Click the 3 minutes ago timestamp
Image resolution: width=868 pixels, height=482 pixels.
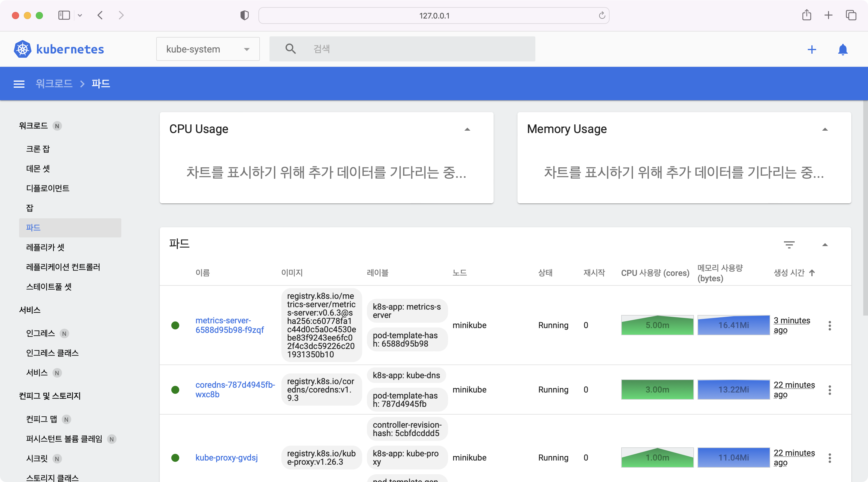click(792, 325)
